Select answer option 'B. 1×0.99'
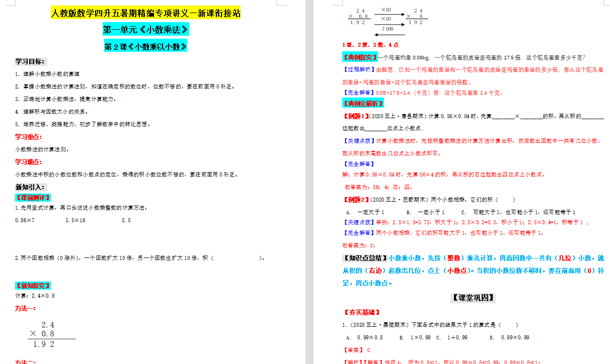Screen dimensions: 610x364 [x=416, y=337]
